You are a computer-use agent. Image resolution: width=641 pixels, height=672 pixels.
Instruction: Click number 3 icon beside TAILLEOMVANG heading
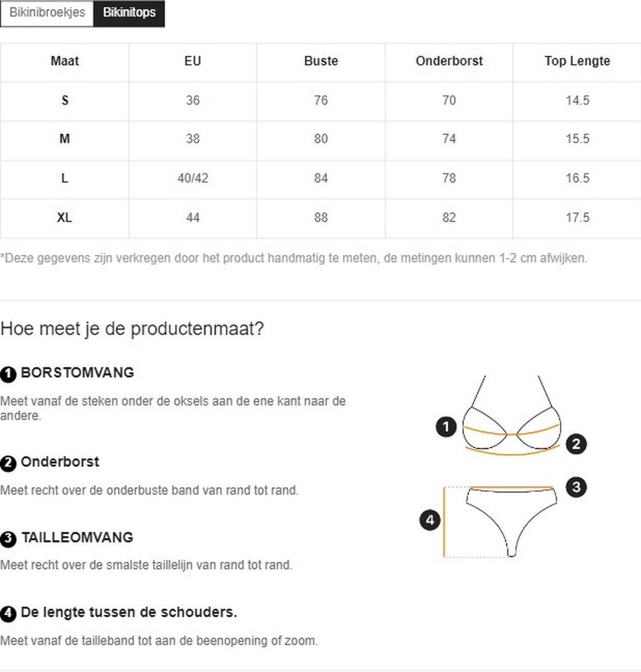click(8, 539)
